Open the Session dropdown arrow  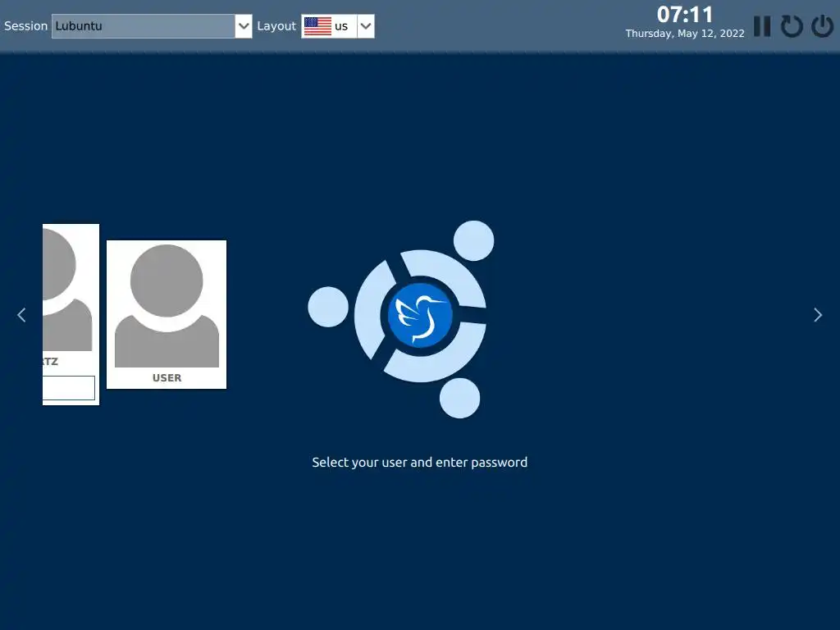(x=243, y=26)
